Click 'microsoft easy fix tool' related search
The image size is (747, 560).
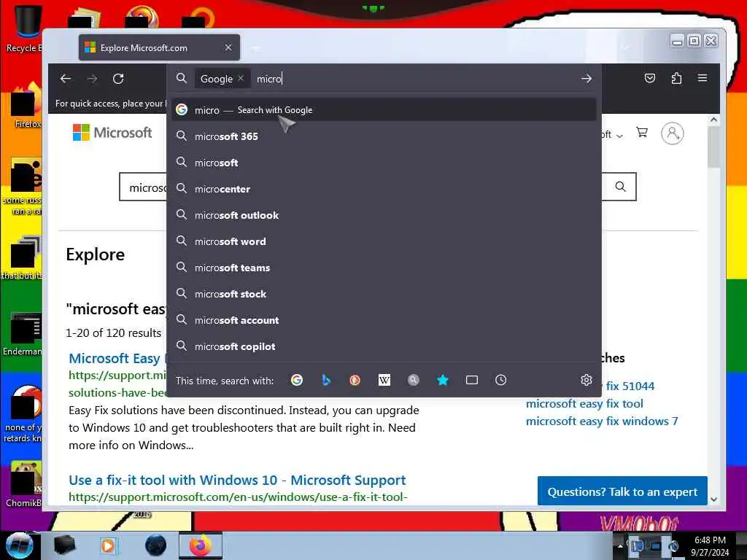pos(584,403)
